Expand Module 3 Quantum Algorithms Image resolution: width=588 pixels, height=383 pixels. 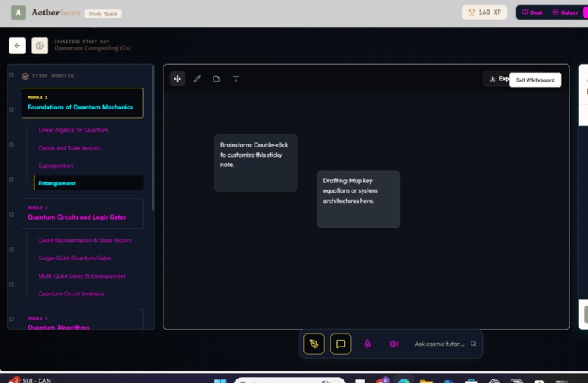[82, 320]
